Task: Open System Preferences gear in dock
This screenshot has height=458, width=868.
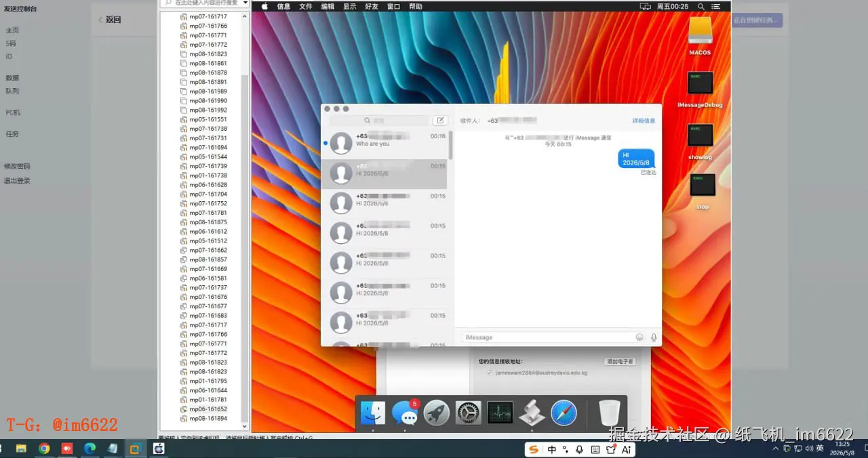Action: point(468,413)
